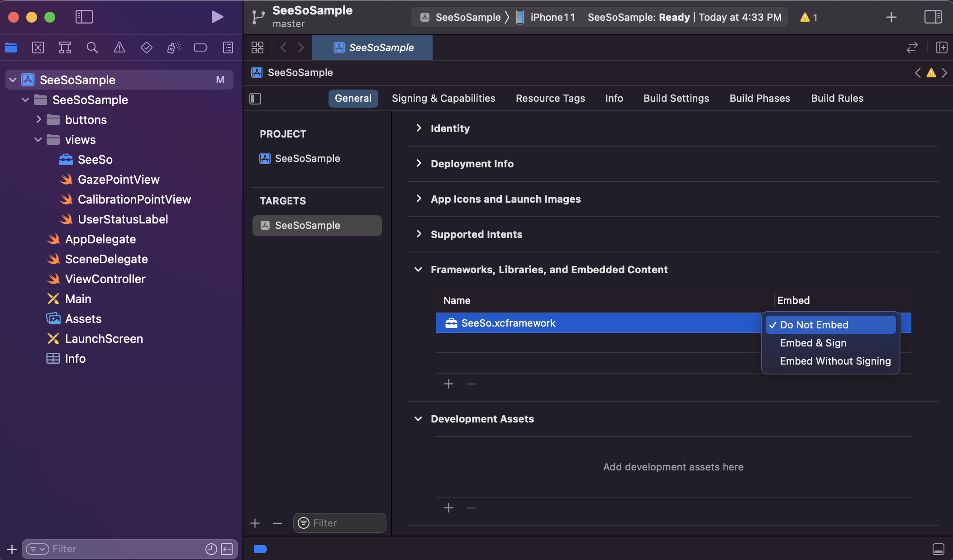
Task: Open the Project navigator folder icon
Action: click(11, 47)
